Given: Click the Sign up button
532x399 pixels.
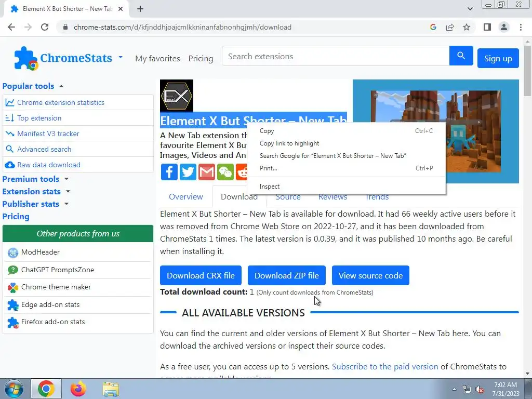Looking at the screenshot, I should 498,58.
